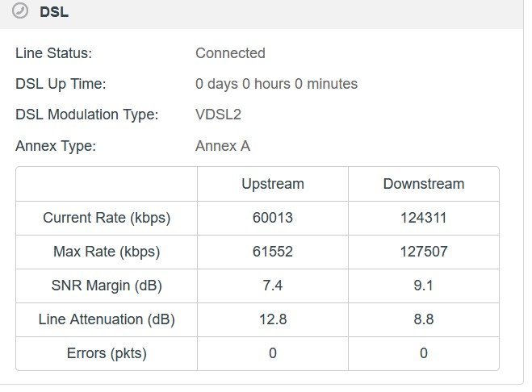Click the SNR Margin (dB) row label
Viewport: 532px width, 392px height.
coord(107,286)
